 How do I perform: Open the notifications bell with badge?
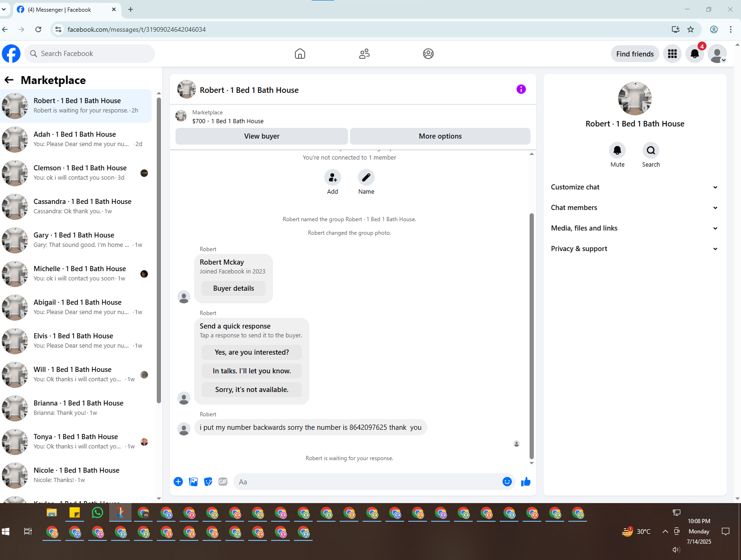[695, 54]
